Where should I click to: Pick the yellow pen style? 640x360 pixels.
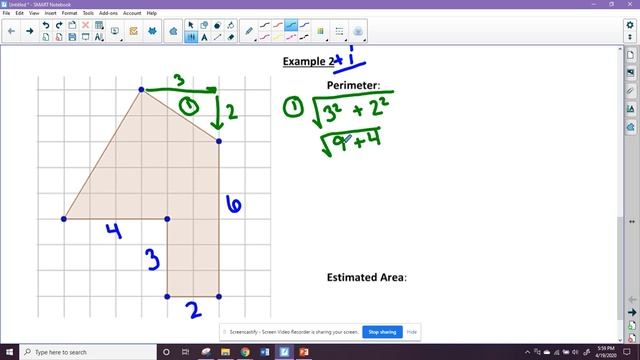[278, 37]
